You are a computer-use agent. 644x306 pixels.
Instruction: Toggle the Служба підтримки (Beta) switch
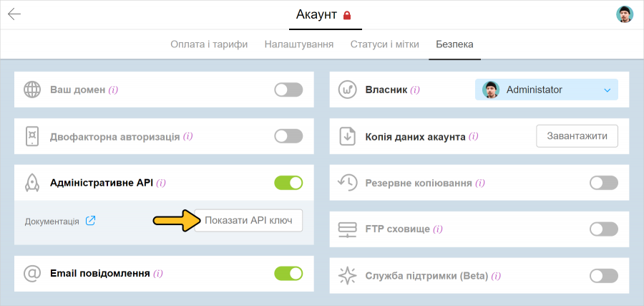[x=603, y=276]
